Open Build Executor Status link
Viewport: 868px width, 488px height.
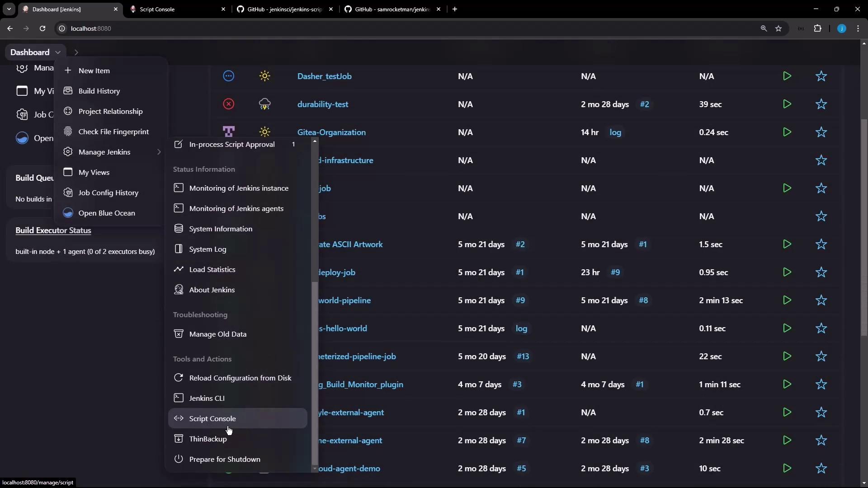click(x=53, y=230)
